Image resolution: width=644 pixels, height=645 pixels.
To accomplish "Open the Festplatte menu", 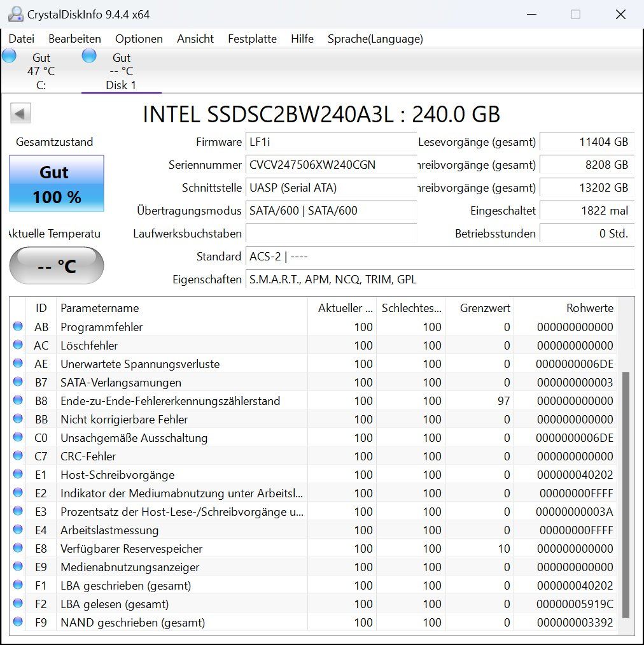I will [x=252, y=39].
